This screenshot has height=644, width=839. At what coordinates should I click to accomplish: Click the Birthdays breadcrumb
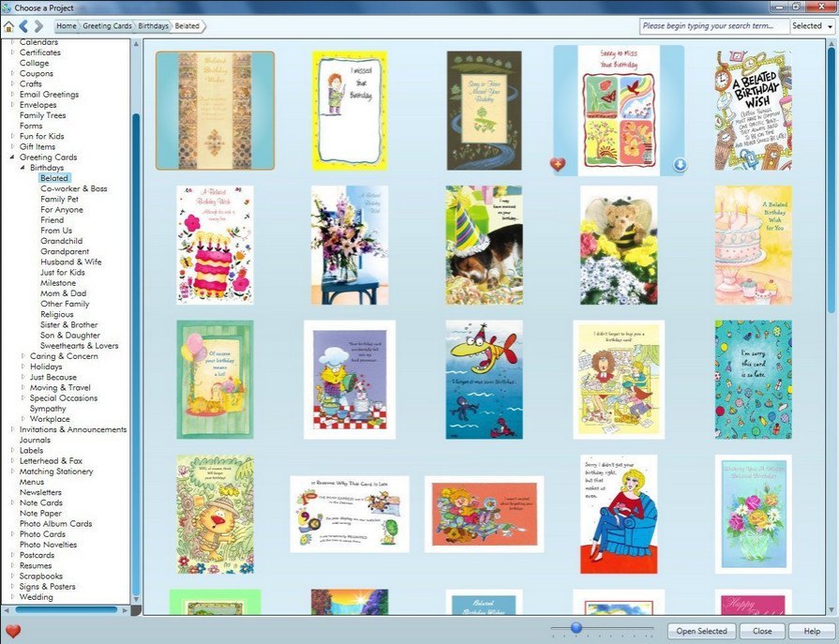coord(154,26)
